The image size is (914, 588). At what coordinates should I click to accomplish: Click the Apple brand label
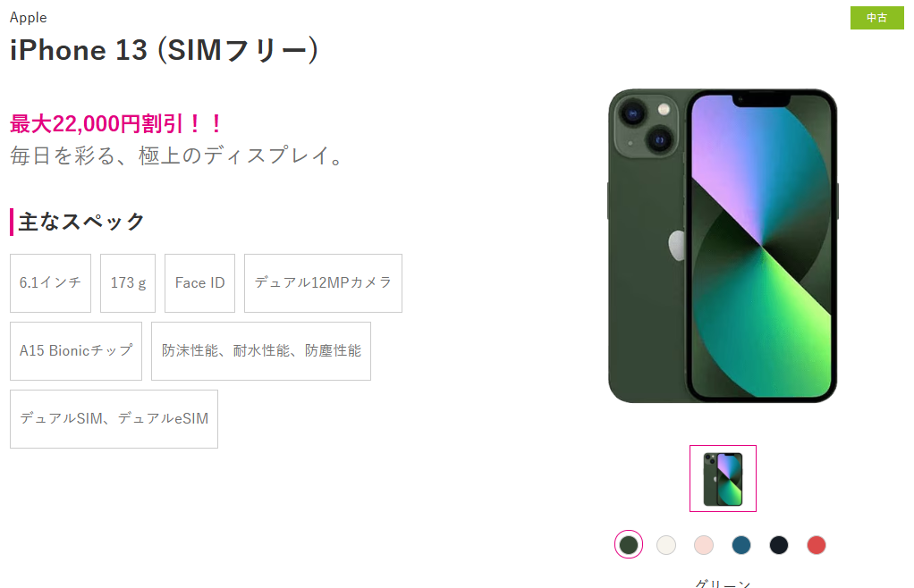[x=28, y=18]
